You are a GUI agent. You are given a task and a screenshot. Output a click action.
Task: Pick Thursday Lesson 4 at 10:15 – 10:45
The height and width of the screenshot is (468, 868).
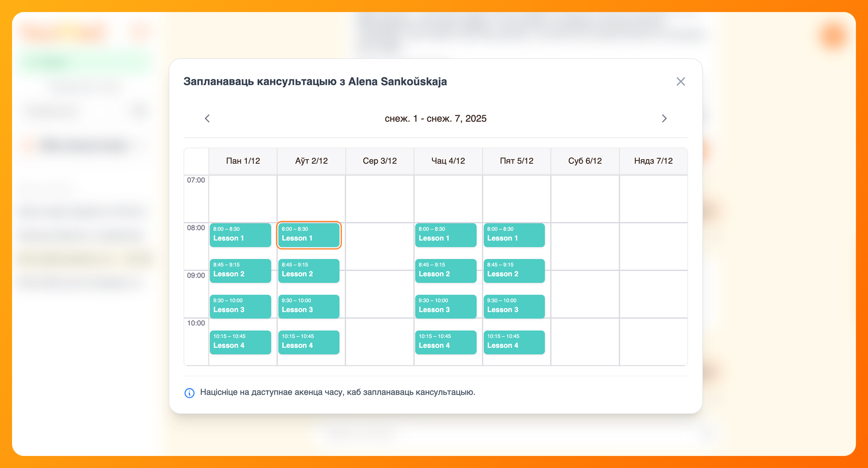click(445, 342)
